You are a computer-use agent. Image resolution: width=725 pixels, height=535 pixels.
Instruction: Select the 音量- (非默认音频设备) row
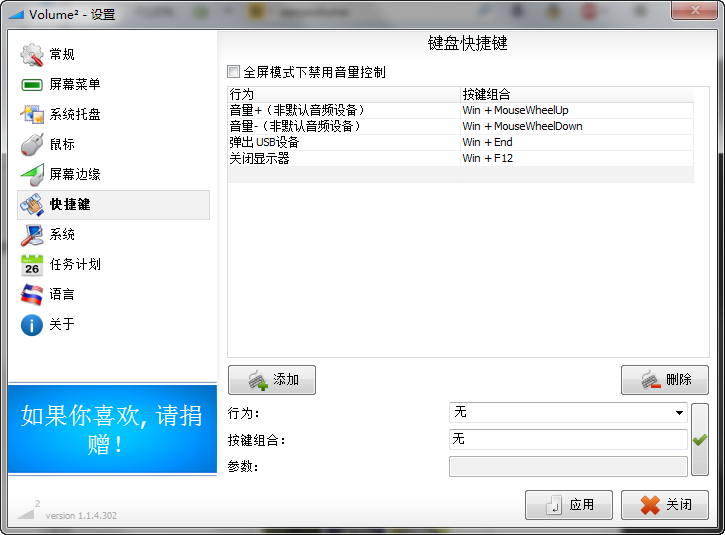[461, 126]
